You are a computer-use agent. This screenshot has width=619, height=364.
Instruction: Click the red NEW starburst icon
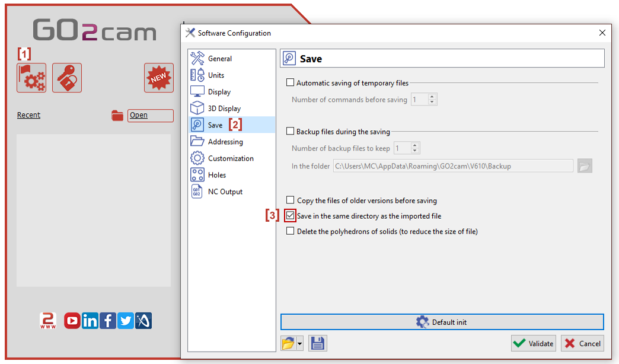159,78
